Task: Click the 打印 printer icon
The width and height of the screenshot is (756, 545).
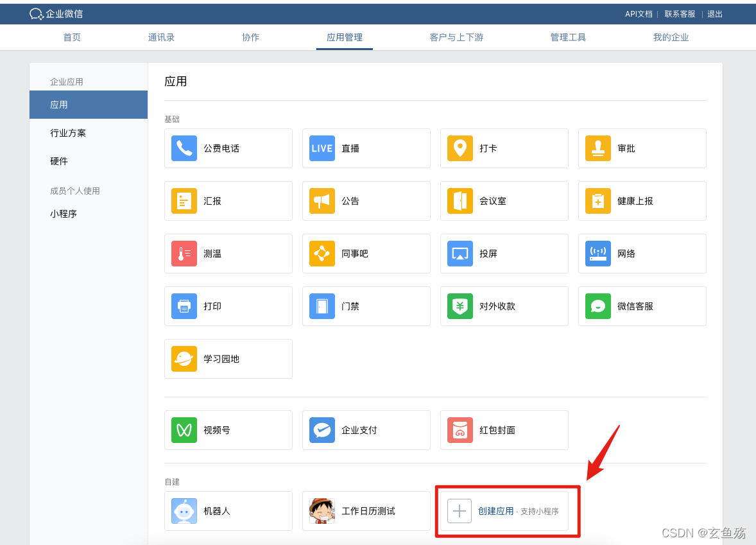Action: tap(184, 306)
